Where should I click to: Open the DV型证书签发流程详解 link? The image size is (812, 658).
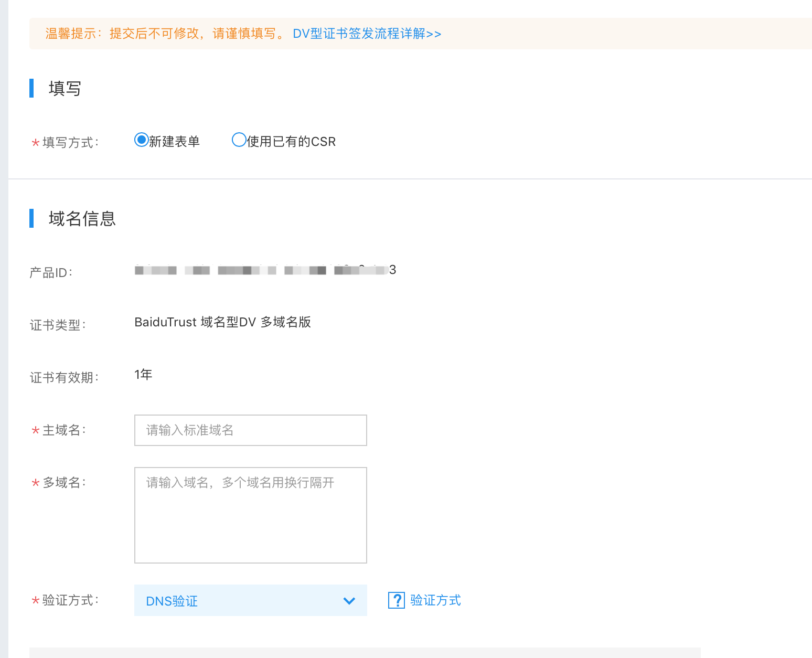[367, 34]
